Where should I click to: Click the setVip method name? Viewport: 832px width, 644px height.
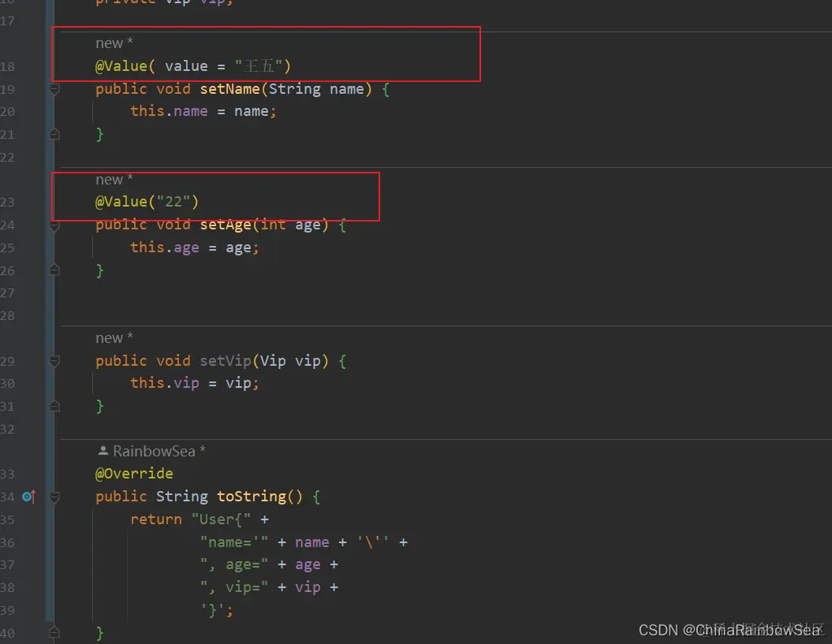click(x=226, y=361)
